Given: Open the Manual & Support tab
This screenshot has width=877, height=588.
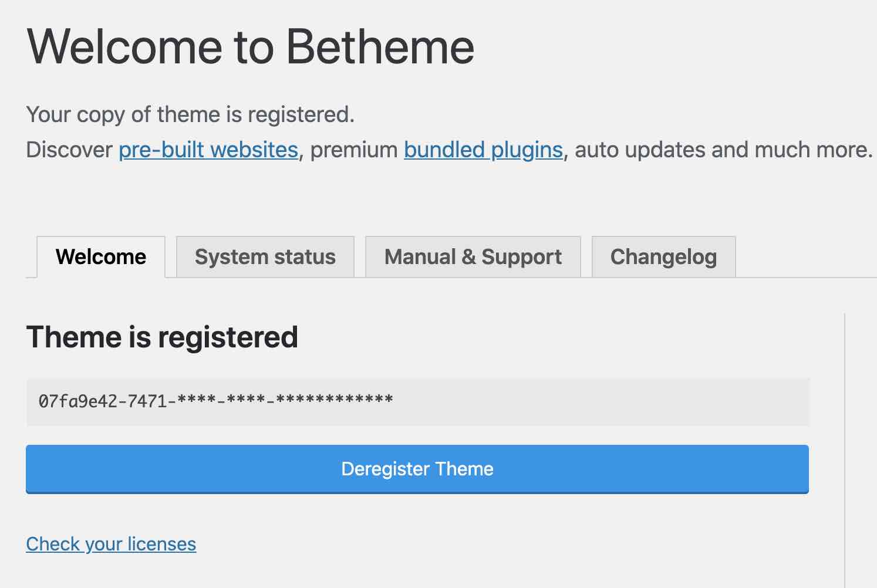Looking at the screenshot, I should point(473,256).
